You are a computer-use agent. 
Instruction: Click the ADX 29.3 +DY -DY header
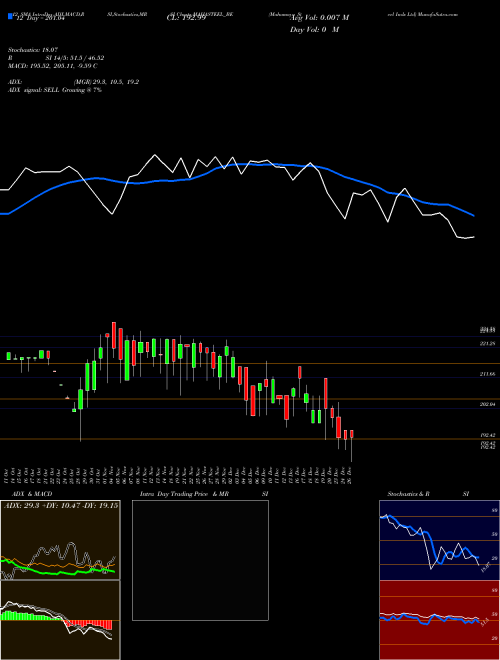61,506
